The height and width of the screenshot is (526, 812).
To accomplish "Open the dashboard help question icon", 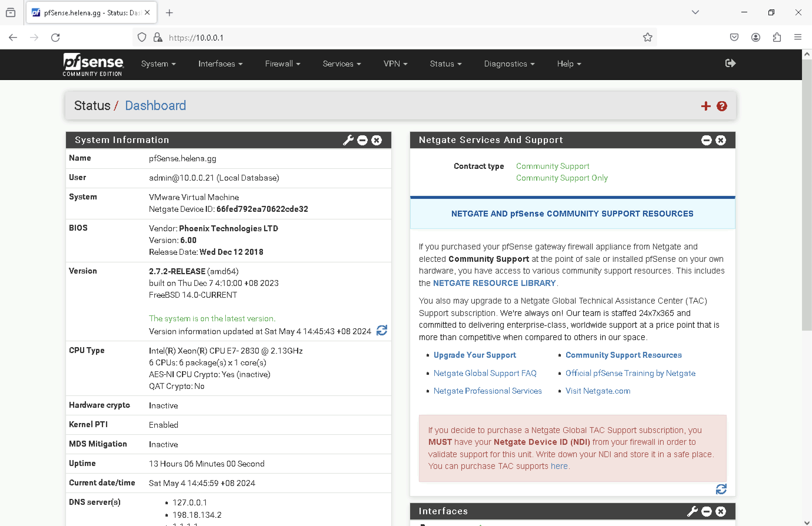I will pyautogui.click(x=722, y=106).
